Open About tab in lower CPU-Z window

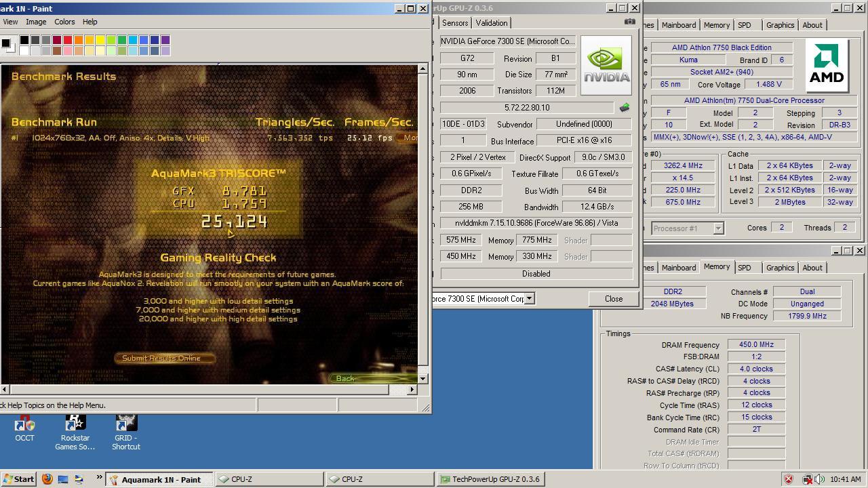tap(812, 268)
